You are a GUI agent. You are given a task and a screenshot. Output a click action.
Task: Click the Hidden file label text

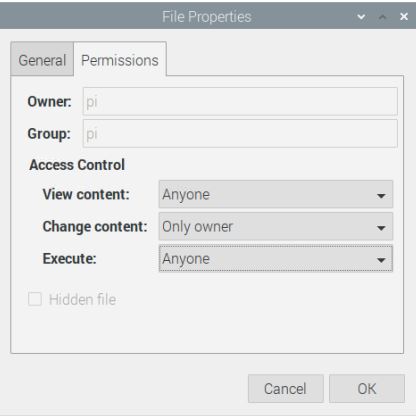click(82, 299)
